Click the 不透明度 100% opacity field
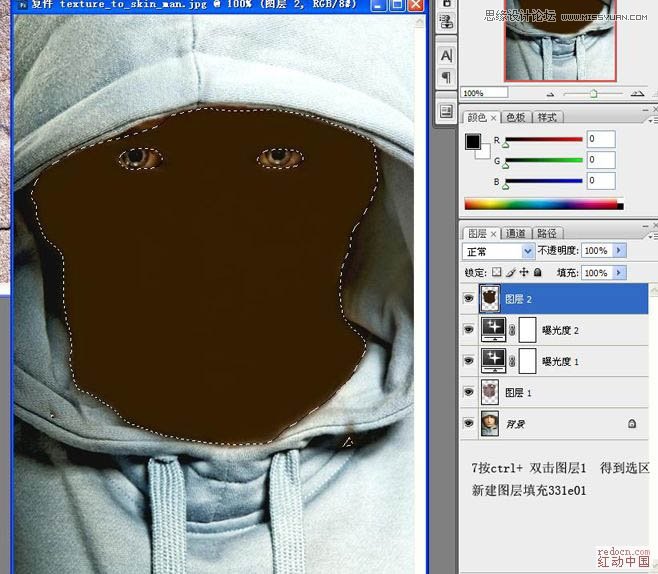The height and width of the screenshot is (574, 658). [x=597, y=250]
